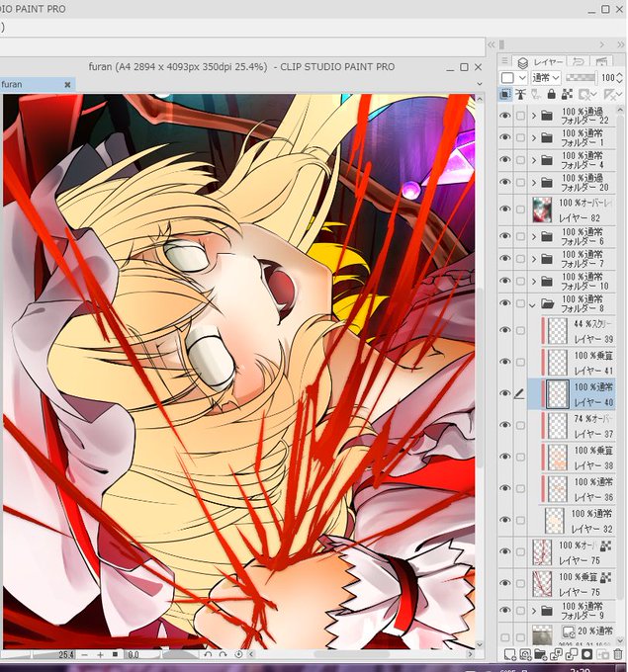The width and height of the screenshot is (628, 672).
Task: Click Transfer to lower layer icon
Action: [556, 654]
